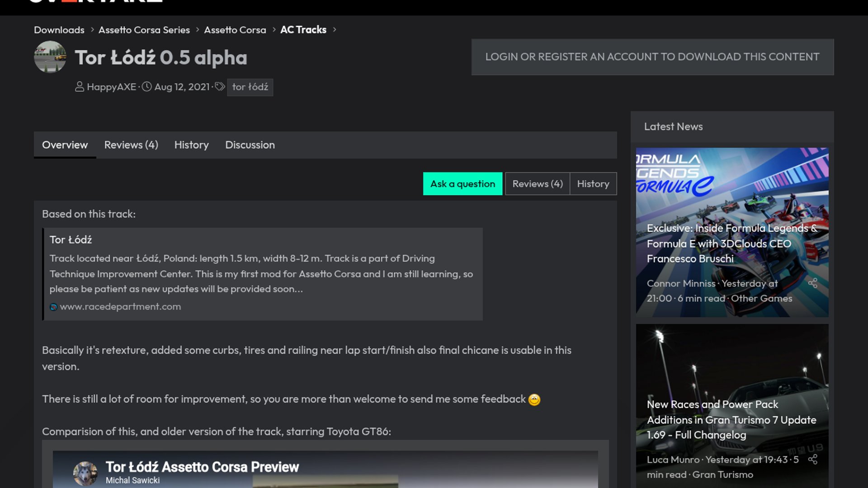Open the Reviews (4) tab

131,145
